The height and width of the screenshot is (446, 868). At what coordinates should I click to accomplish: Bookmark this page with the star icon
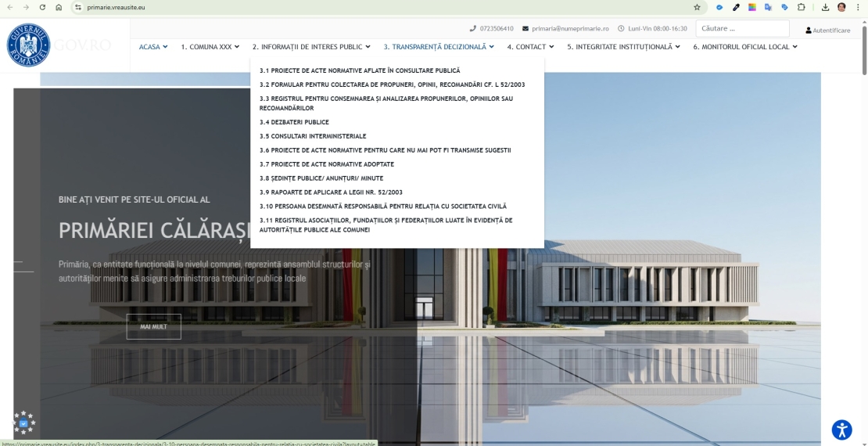697,7
